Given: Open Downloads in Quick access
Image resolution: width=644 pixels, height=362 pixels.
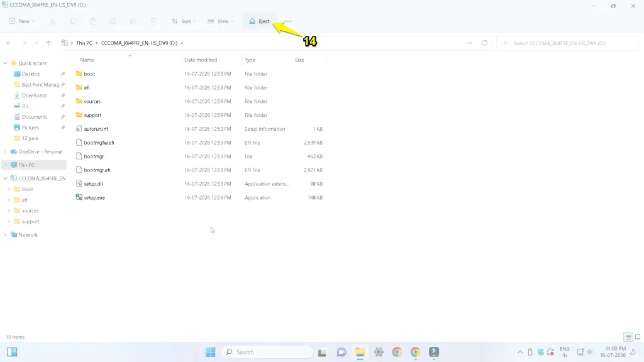Looking at the screenshot, I should pyautogui.click(x=35, y=96).
